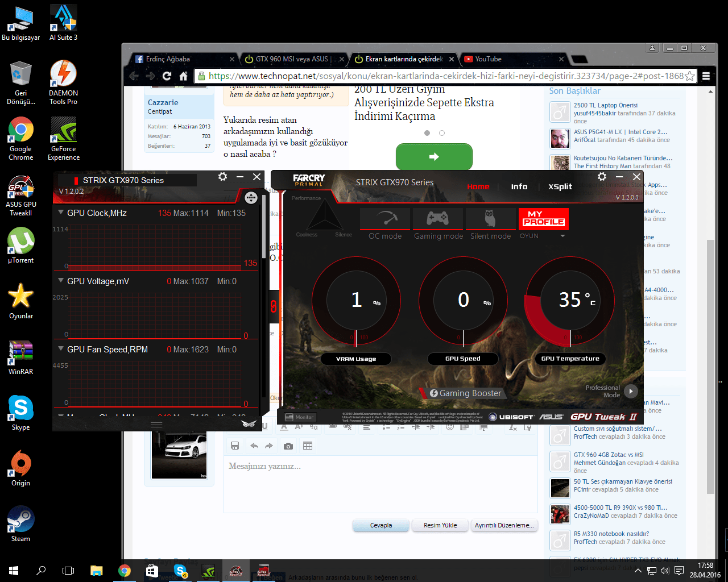Viewport: 728px width, 582px height.
Task: Select the My Profile tile
Action: click(543, 219)
